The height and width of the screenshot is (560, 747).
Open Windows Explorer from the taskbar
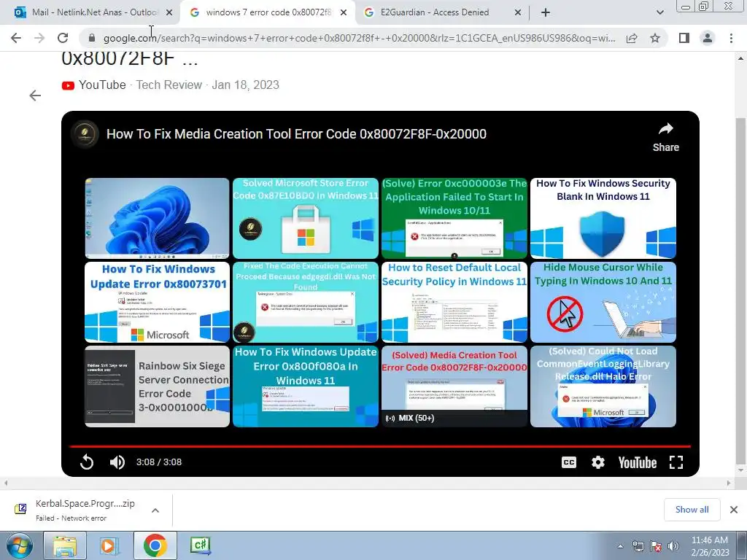click(65, 545)
